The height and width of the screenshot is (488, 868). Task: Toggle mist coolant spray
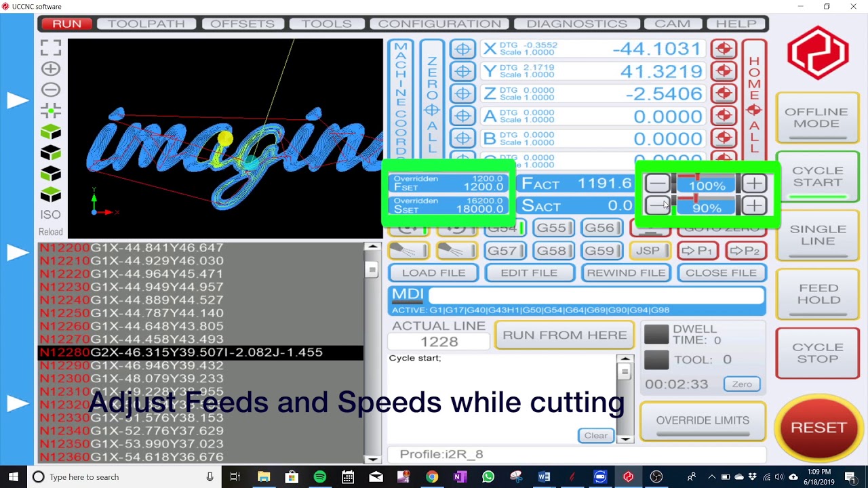pos(456,251)
